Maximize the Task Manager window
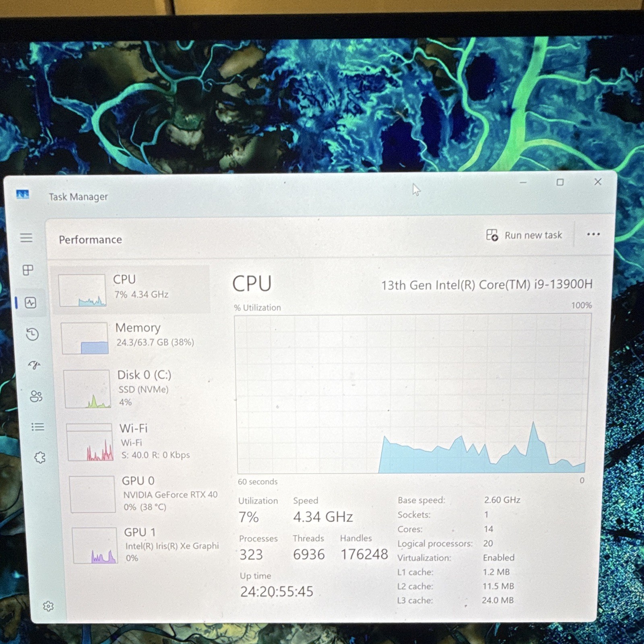This screenshot has height=644, width=644. [560, 182]
